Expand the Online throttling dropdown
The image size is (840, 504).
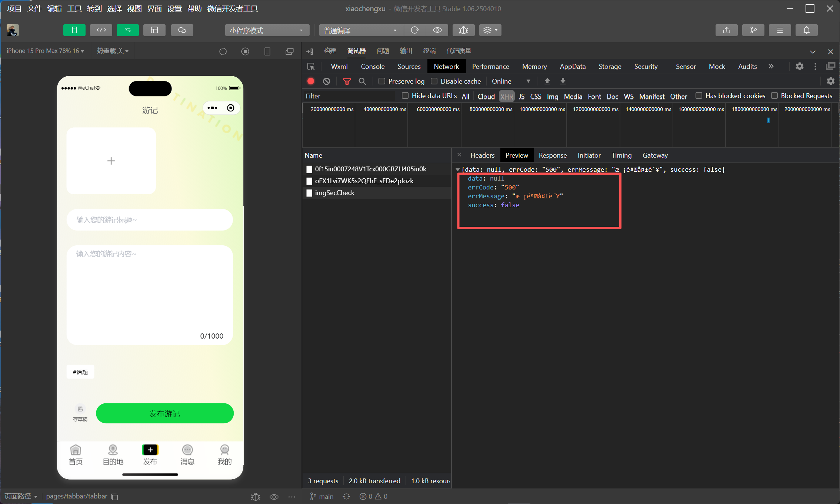511,81
